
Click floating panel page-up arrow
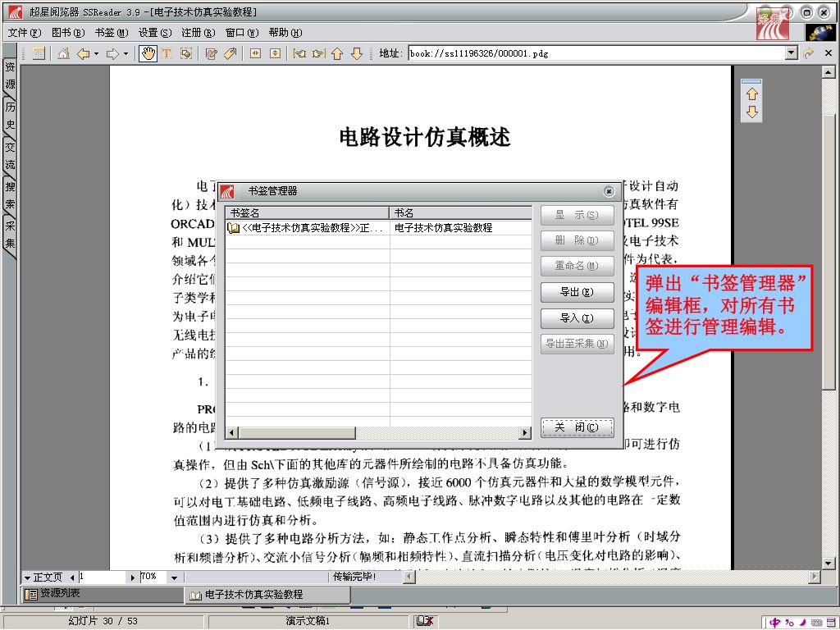tap(752, 94)
